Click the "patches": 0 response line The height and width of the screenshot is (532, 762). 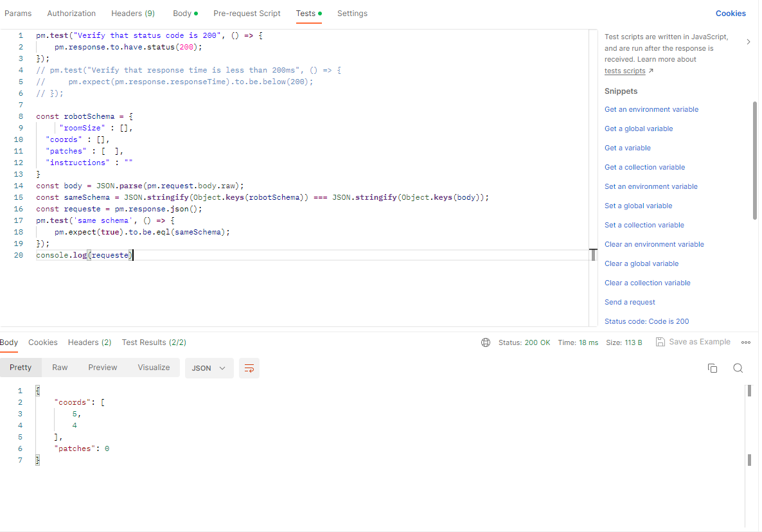tap(82, 449)
